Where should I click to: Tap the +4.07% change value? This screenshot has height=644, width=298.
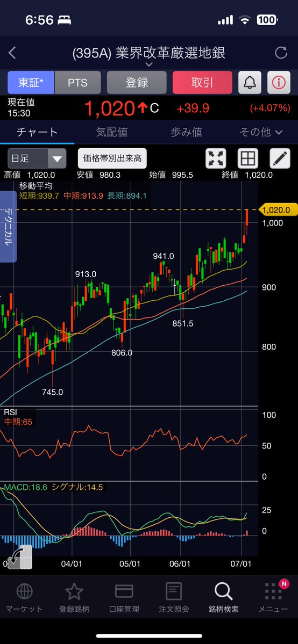coord(271,108)
